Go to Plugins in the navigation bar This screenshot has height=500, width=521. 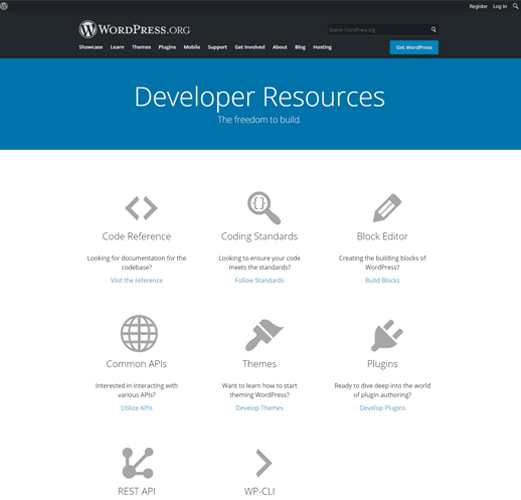[167, 47]
